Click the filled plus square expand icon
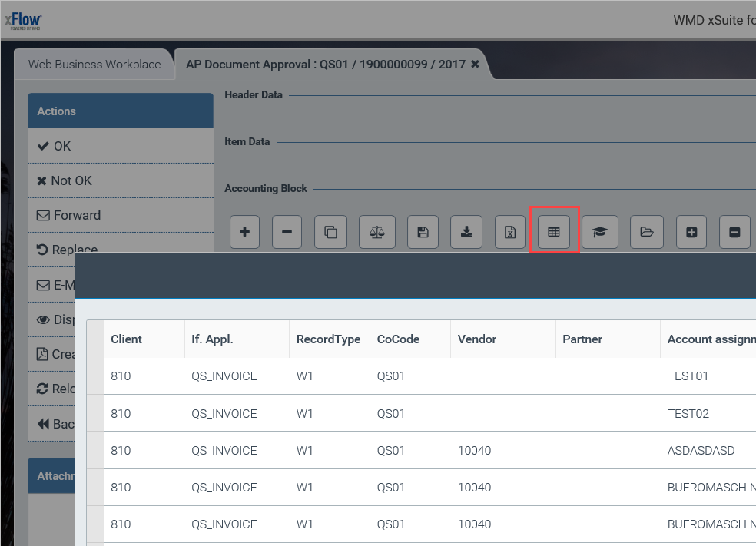The image size is (756, 546). click(x=691, y=232)
